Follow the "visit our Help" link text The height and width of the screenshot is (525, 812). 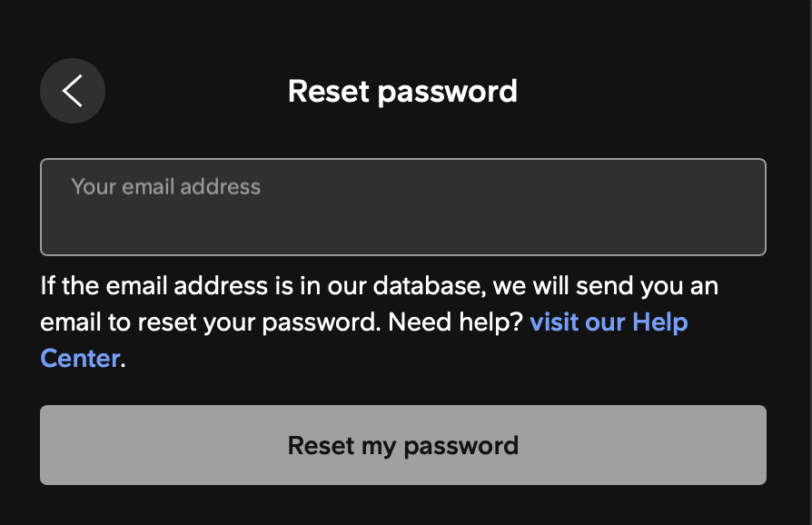(x=609, y=322)
